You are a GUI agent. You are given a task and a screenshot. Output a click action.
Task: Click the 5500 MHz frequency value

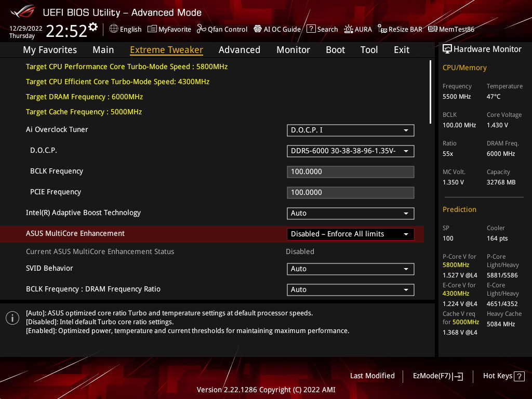click(456, 96)
